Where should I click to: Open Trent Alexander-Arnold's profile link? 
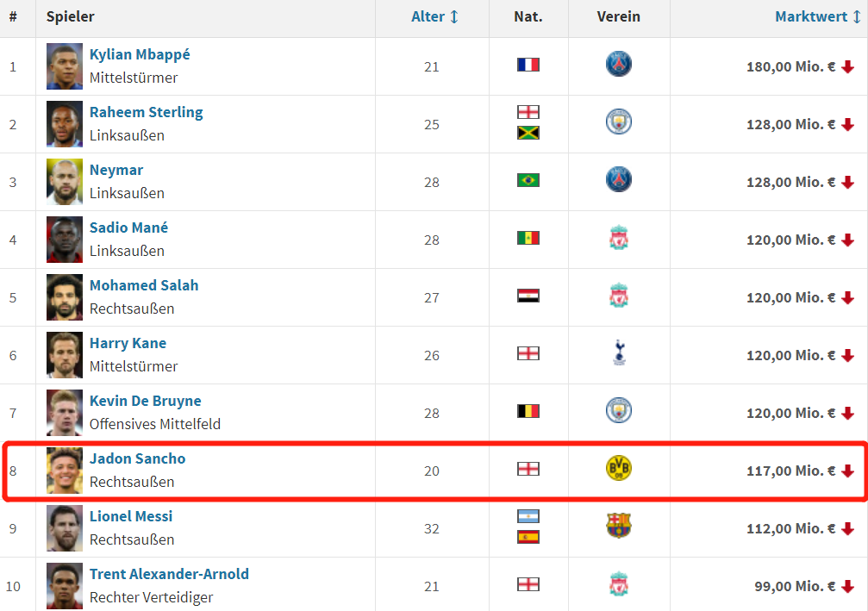169,574
